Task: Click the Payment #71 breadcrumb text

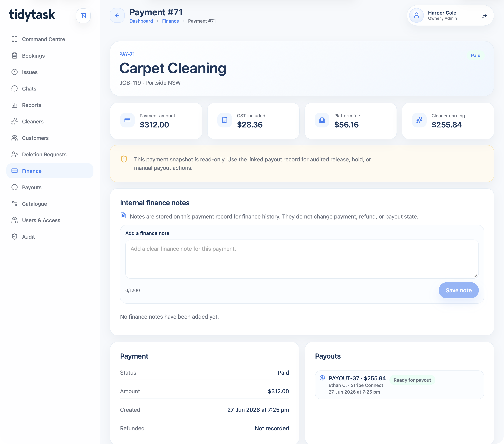Action: [202, 21]
